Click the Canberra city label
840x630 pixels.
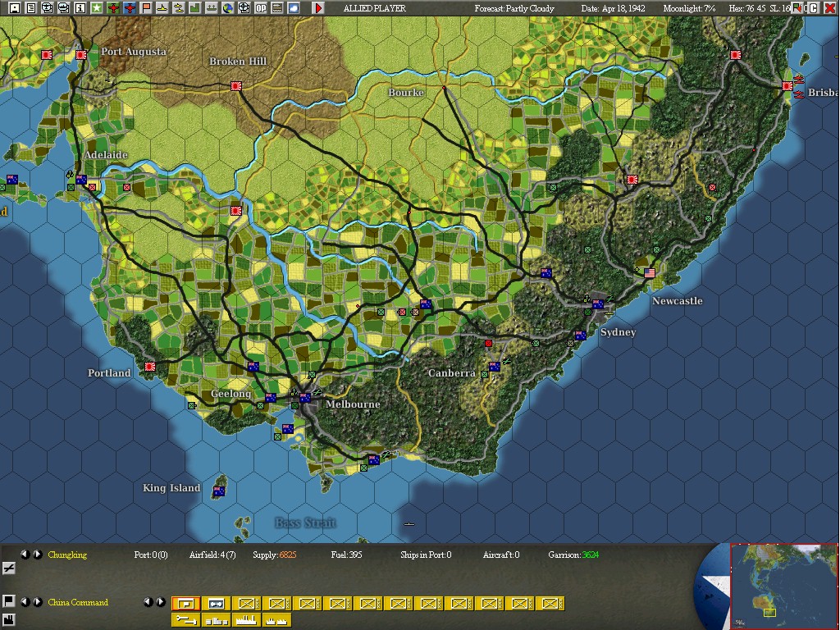tap(452, 373)
